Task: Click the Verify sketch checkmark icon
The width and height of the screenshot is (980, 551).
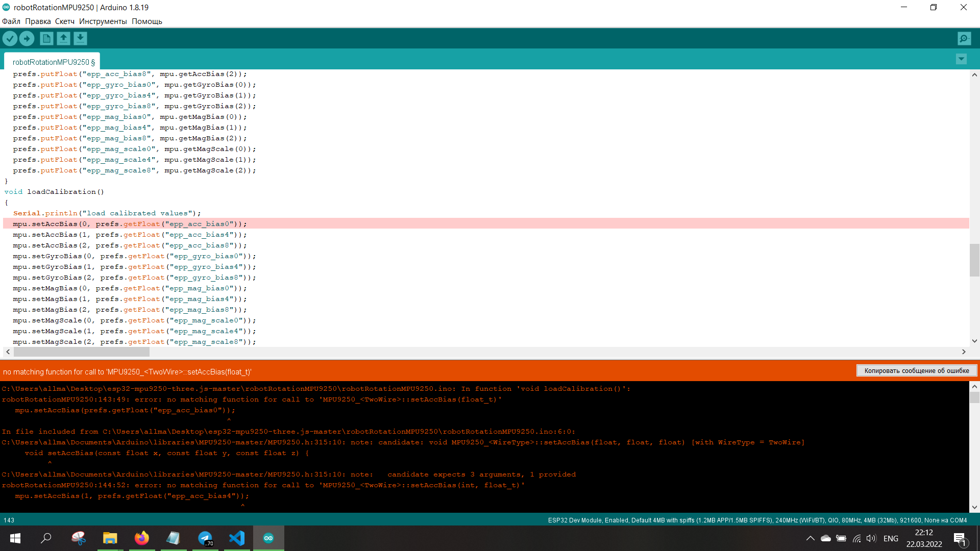Action: (10, 38)
